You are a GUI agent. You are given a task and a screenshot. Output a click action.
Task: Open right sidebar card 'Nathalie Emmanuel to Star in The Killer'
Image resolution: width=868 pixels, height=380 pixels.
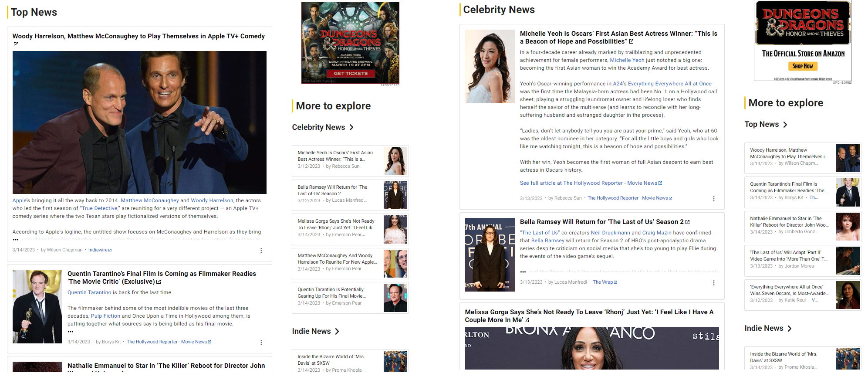coord(803,227)
